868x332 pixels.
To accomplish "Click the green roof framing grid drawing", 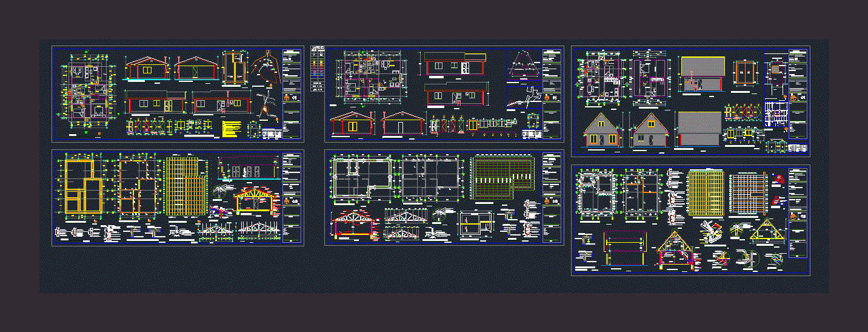I will [502, 178].
